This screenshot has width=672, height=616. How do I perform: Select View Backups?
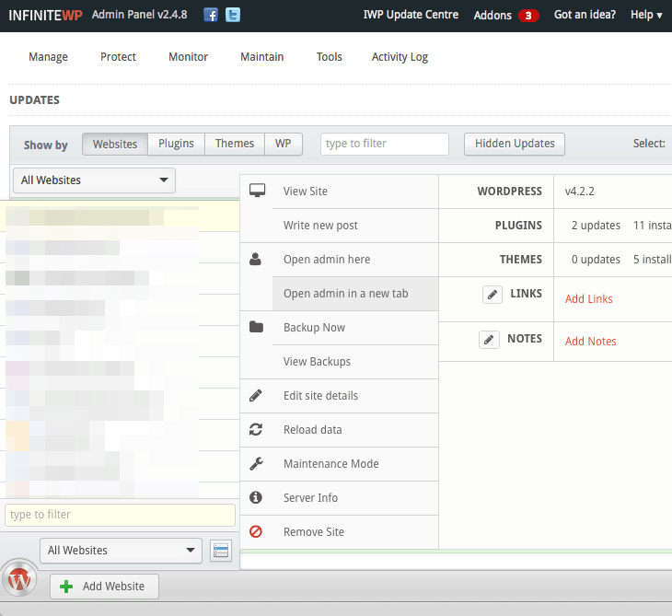pyautogui.click(x=355, y=362)
